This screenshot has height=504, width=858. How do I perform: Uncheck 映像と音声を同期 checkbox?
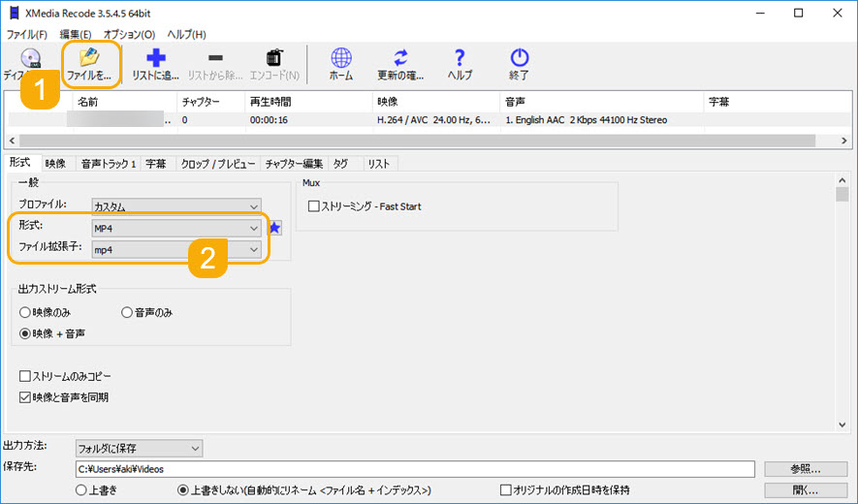[24, 397]
